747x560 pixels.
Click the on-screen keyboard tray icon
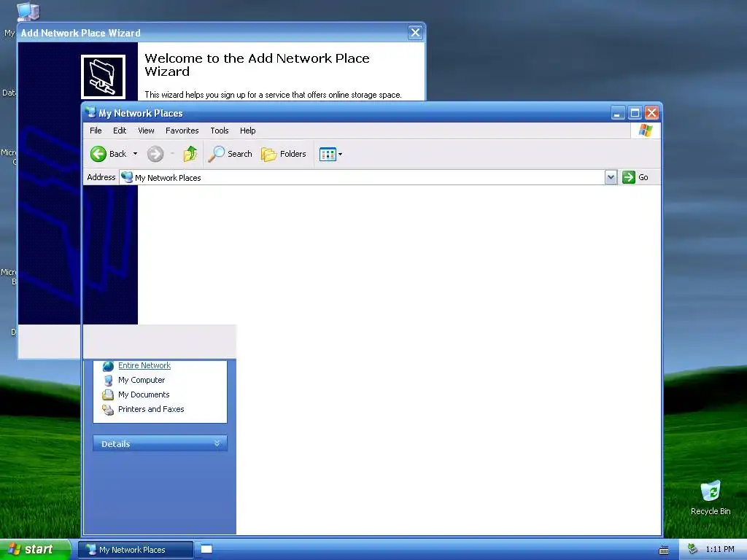(x=664, y=550)
